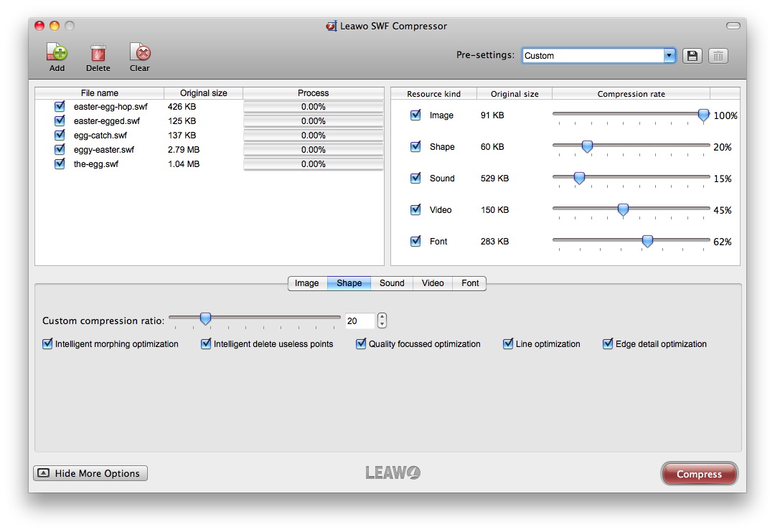The image size is (775, 532).
Task: Click the 283 KB Font size value
Action: tap(494, 242)
